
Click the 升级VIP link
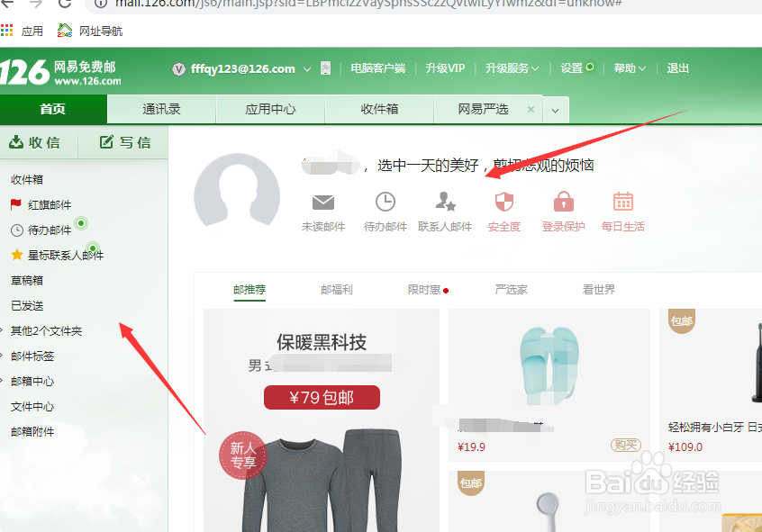[445, 68]
